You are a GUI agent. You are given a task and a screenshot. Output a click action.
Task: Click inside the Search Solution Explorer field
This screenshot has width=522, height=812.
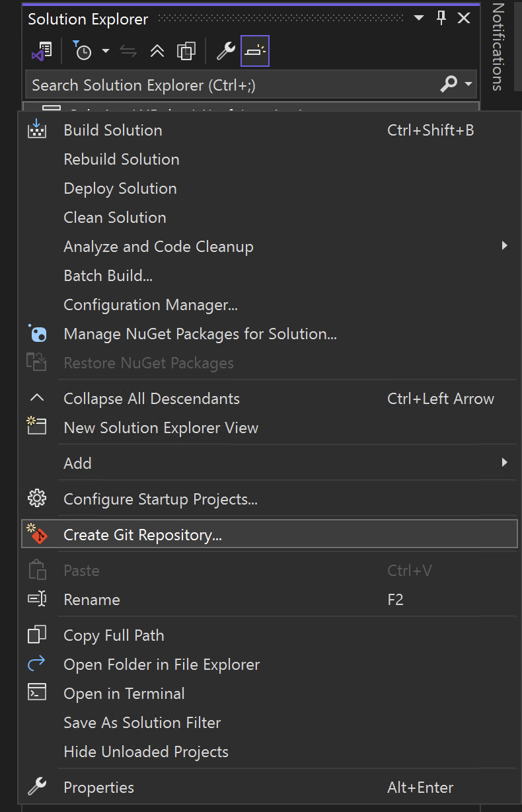[198, 85]
